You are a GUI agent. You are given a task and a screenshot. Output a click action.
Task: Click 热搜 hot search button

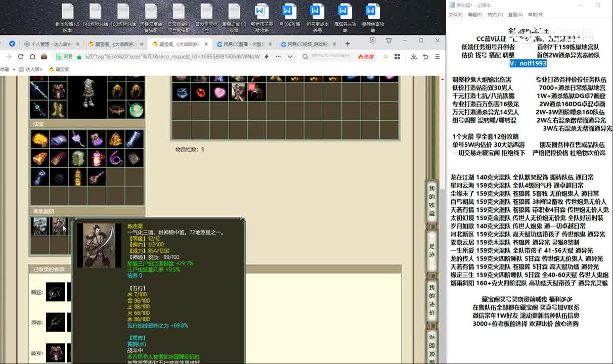coord(366,57)
